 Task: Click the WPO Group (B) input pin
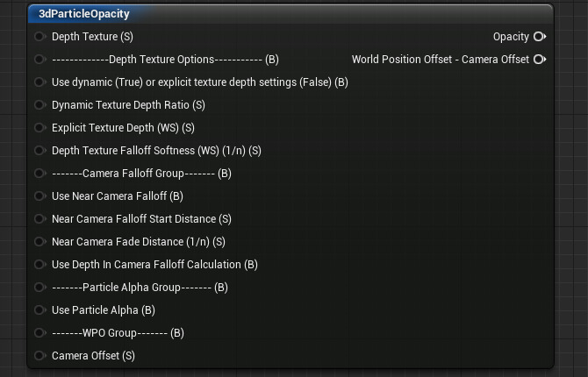(39, 333)
